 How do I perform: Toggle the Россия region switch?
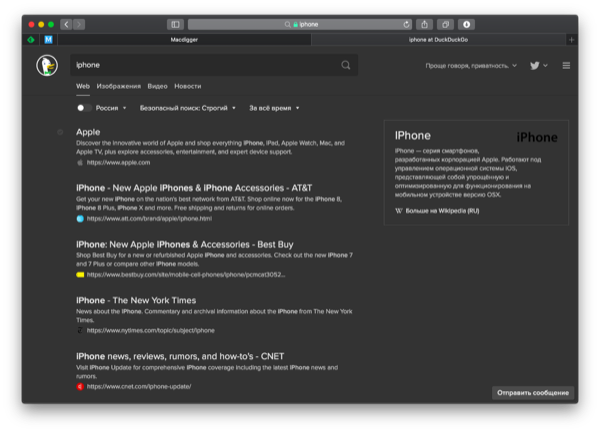84,108
